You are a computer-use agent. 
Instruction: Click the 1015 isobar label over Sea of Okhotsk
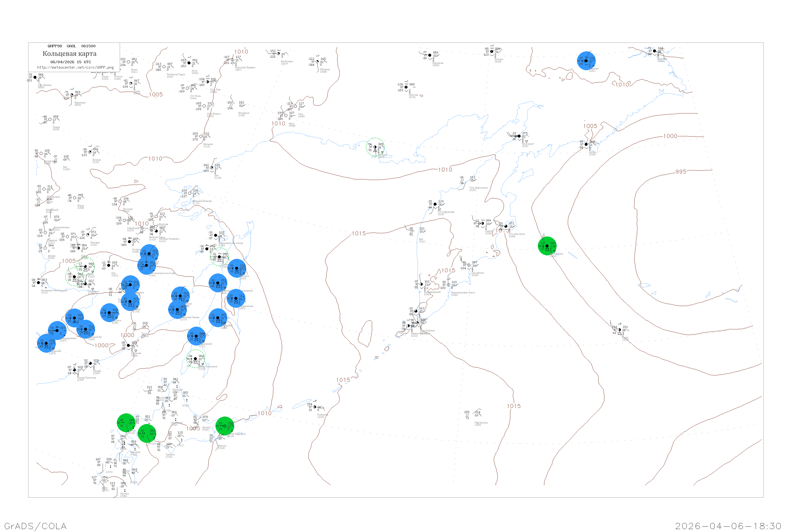tap(359, 234)
